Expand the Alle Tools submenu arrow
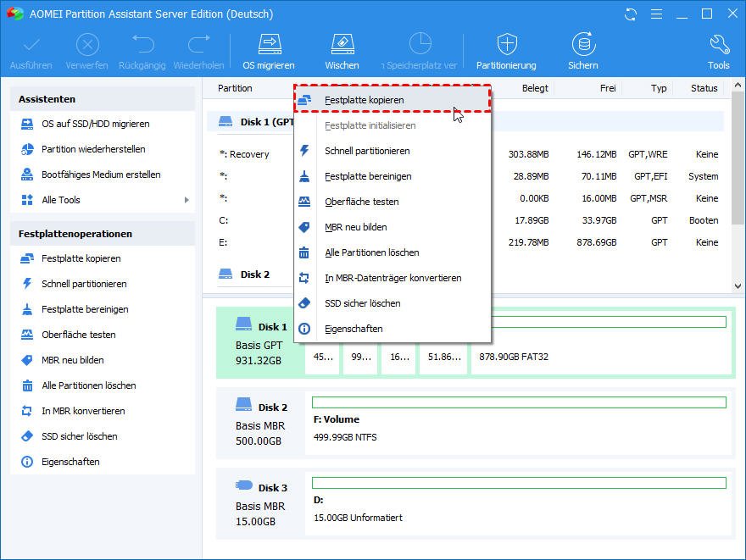The image size is (746, 560). [x=186, y=200]
